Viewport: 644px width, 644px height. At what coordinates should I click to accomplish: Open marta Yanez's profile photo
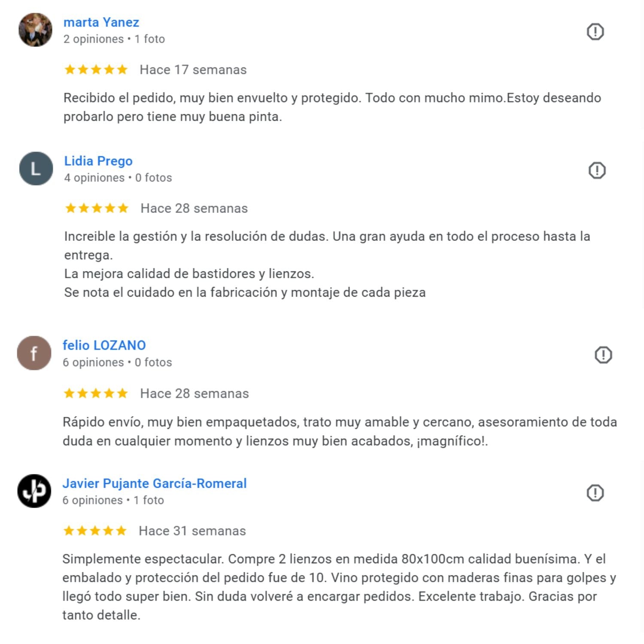35,30
